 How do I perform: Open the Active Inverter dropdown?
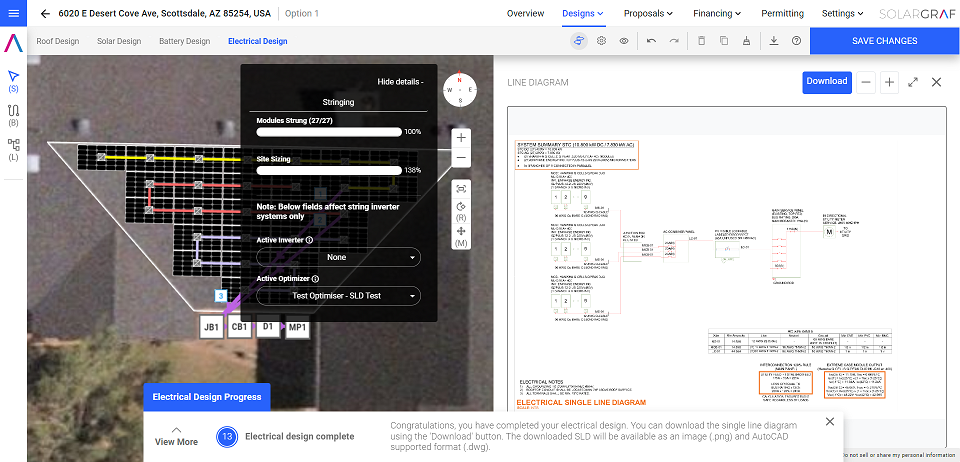coord(338,258)
